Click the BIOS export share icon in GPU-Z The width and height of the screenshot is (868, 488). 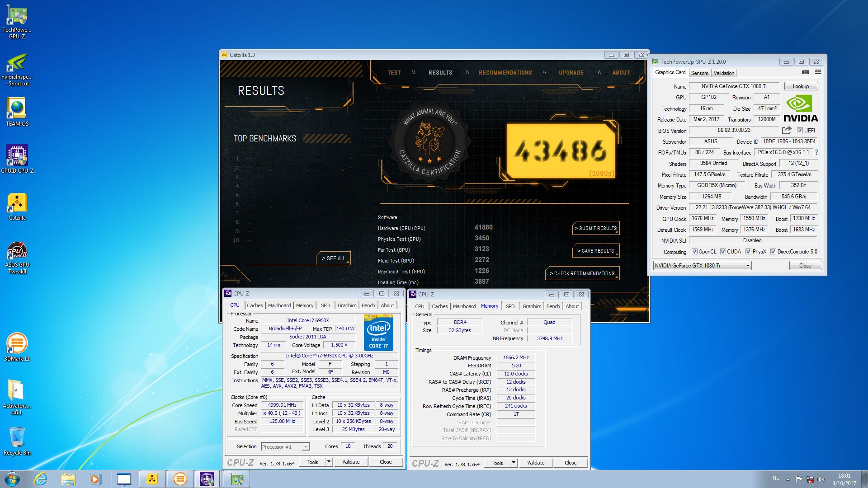point(787,130)
